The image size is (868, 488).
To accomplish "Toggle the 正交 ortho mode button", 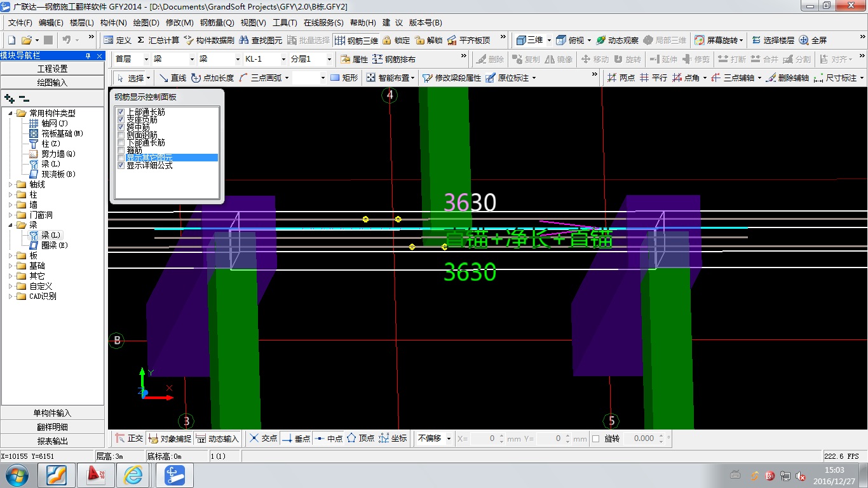I will [129, 438].
